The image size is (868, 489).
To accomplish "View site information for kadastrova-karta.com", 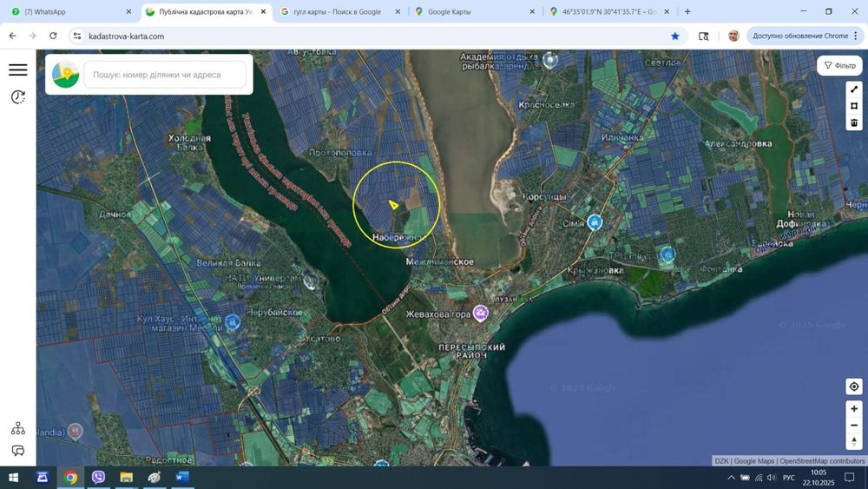I will pyautogui.click(x=77, y=36).
